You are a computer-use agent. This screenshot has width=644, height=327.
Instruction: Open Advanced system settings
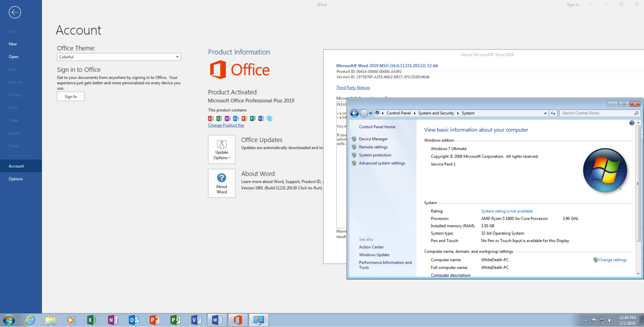[382, 163]
